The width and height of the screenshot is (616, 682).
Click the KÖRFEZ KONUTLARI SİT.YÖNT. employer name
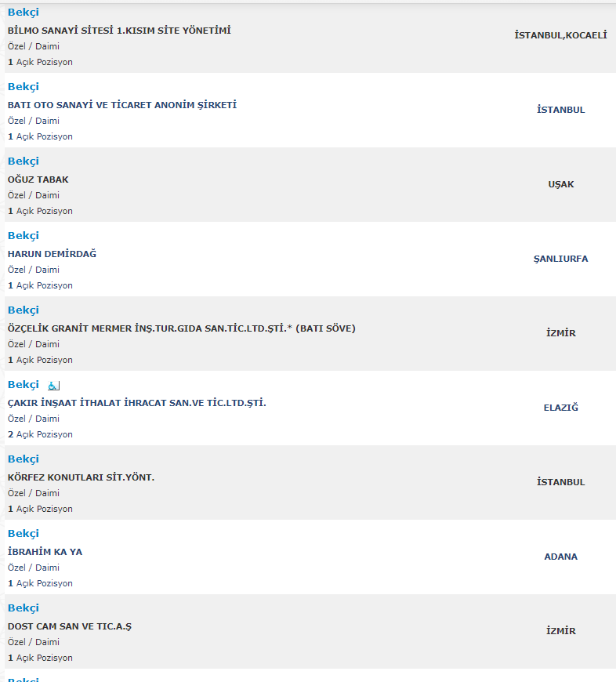pos(81,477)
